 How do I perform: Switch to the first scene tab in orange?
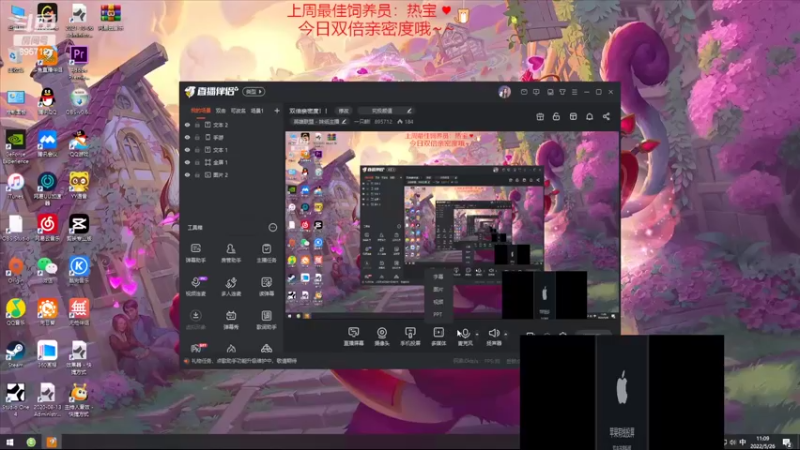coord(201,110)
